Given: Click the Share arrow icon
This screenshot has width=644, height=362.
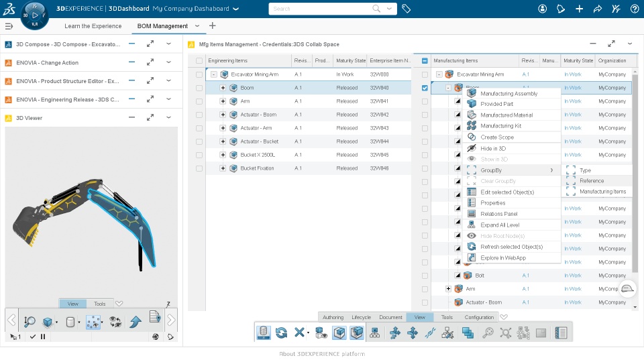Looking at the screenshot, I should 598,9.
